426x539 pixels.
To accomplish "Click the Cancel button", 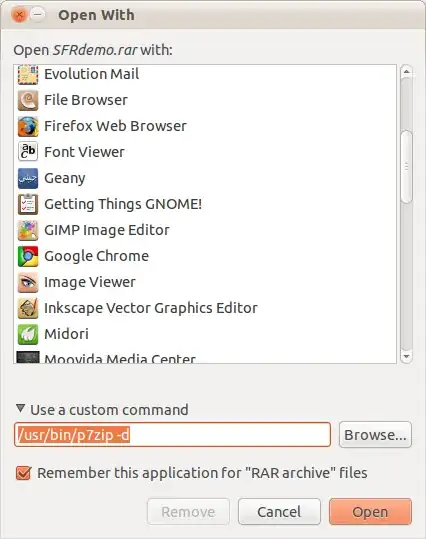I will [x=279, y=512].
